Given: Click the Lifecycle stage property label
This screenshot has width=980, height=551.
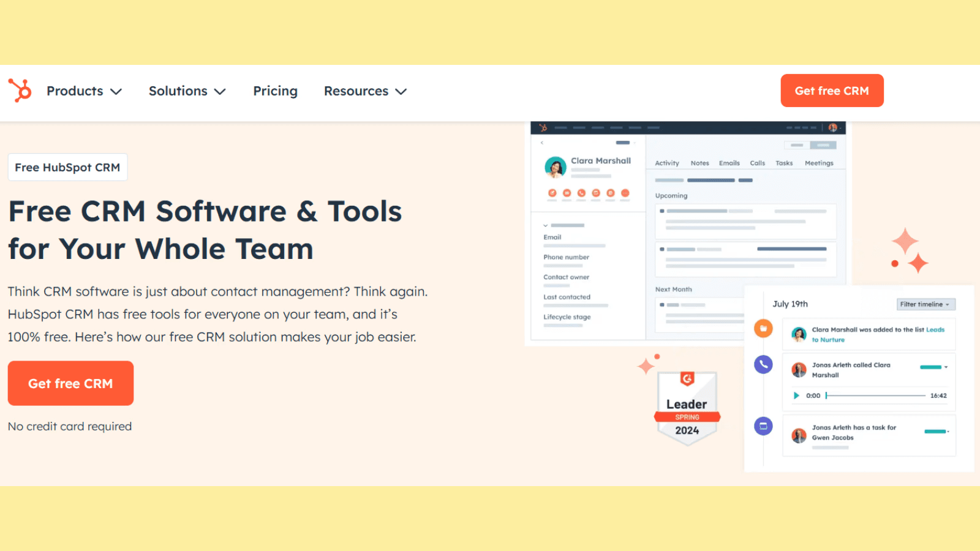Looking at the screenshot, I should [567, 317].
